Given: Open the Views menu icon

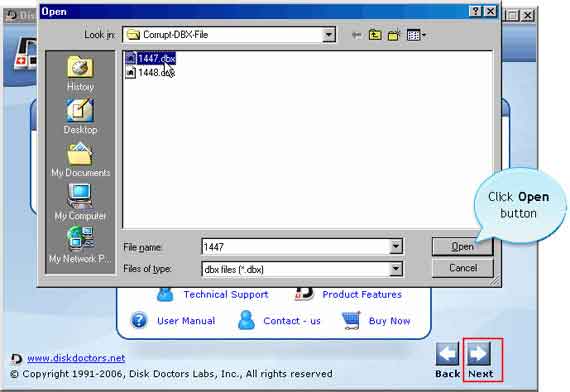Looking at the screenshot, I should [416, 35].
